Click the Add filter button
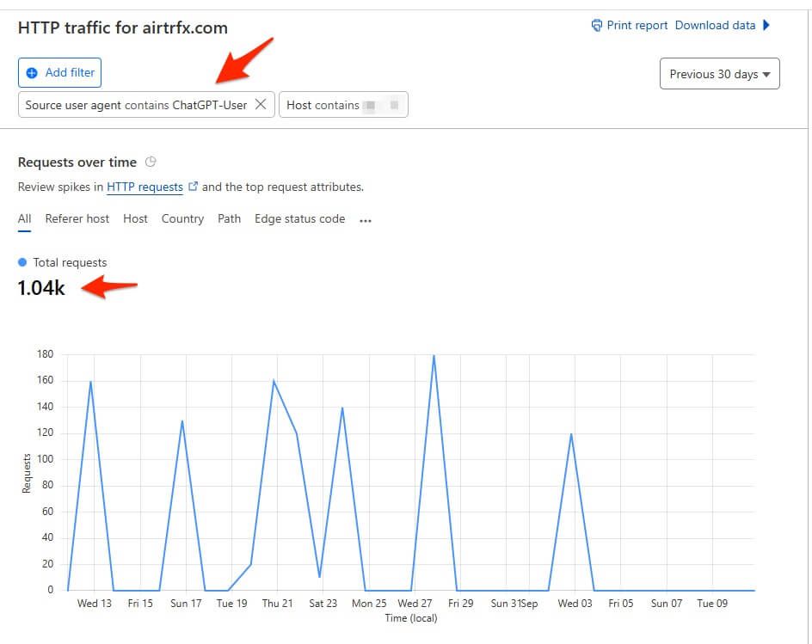The height and width of the screenshot is (644, 812). (59, 73)
